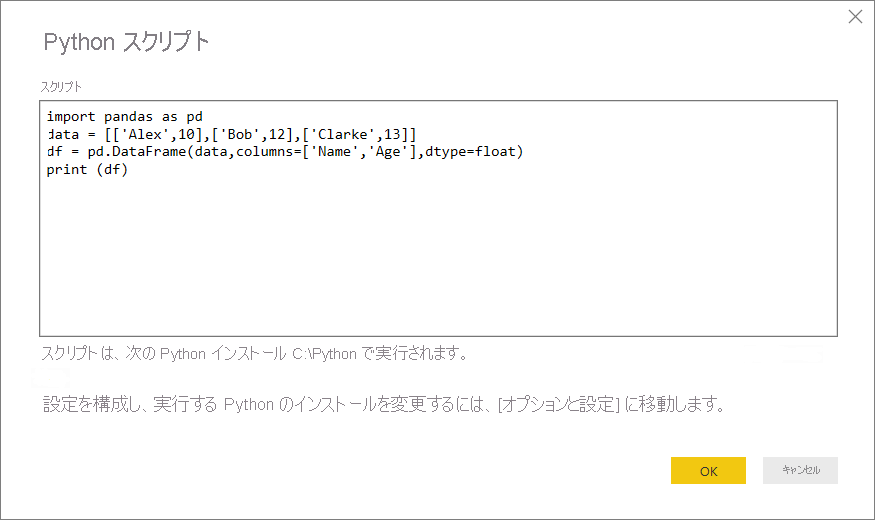Click the C:\Python install path message
The width and height of the screenshot is (875, 520).
point(254,353)
